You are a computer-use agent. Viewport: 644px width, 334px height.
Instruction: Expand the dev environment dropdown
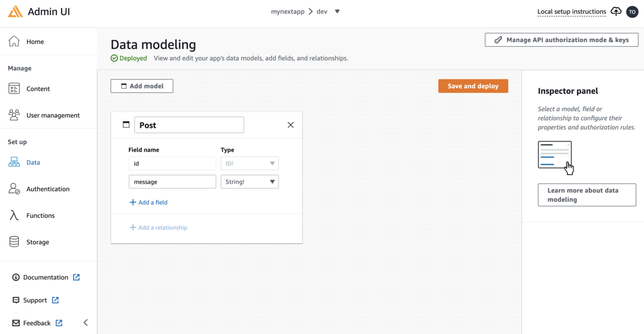(337, 11)
